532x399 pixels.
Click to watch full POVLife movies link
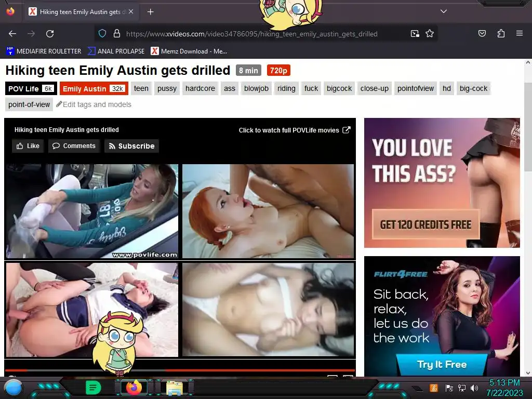pos(294,130)
